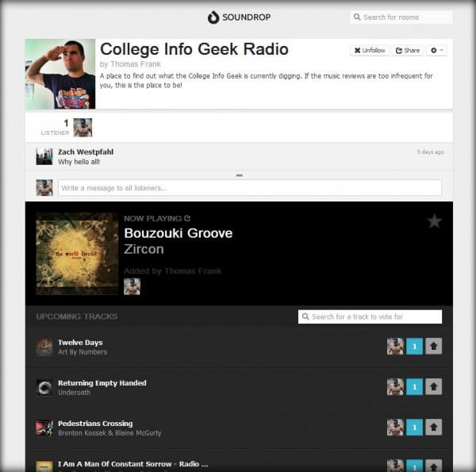Upvote Pedestrians Crossing with the arrow icon

433,428
